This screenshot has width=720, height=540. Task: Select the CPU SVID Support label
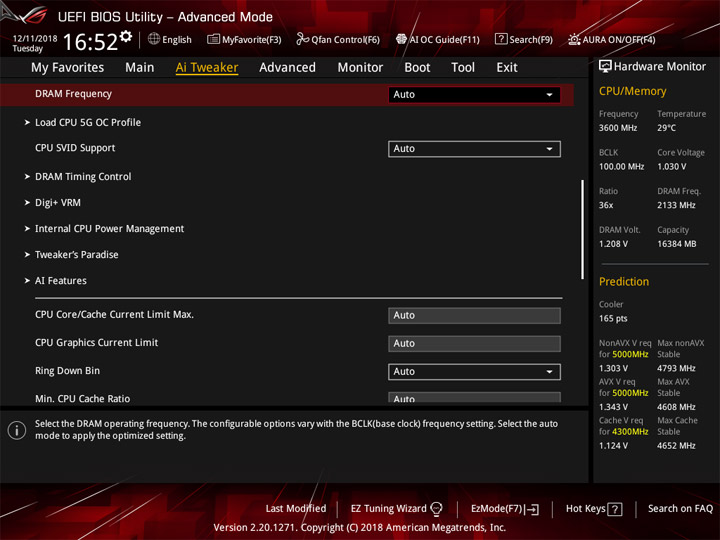(x=75, y=148)
